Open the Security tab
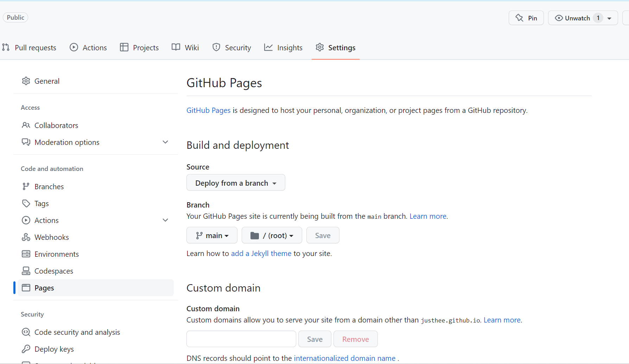 232,47
